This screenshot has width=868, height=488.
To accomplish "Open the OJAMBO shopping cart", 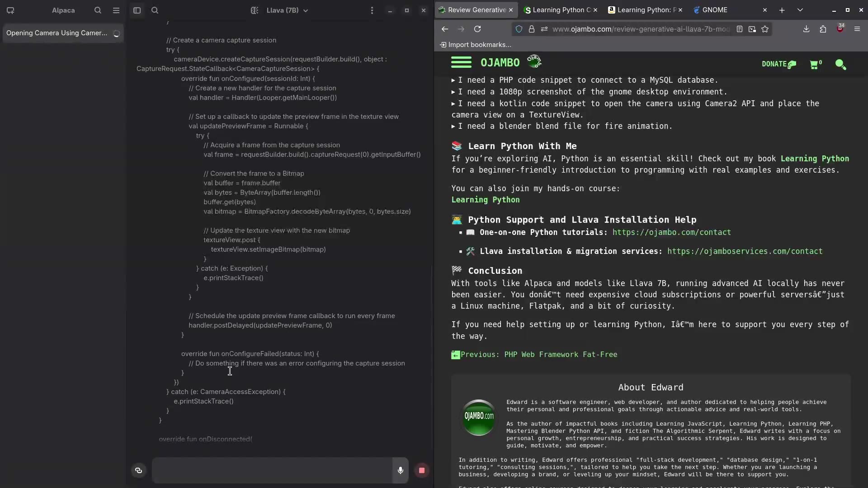I will coord(815,65).
